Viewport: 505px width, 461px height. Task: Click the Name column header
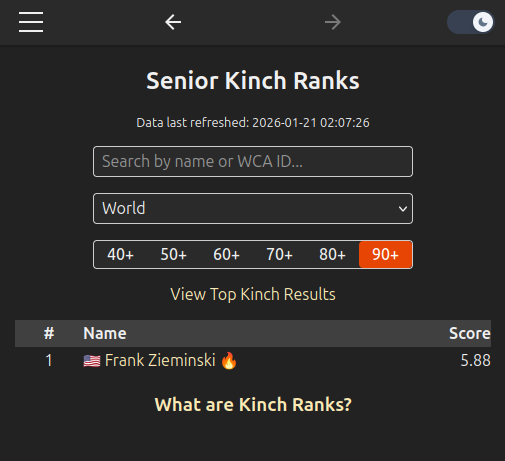click(x=105, y=333)
